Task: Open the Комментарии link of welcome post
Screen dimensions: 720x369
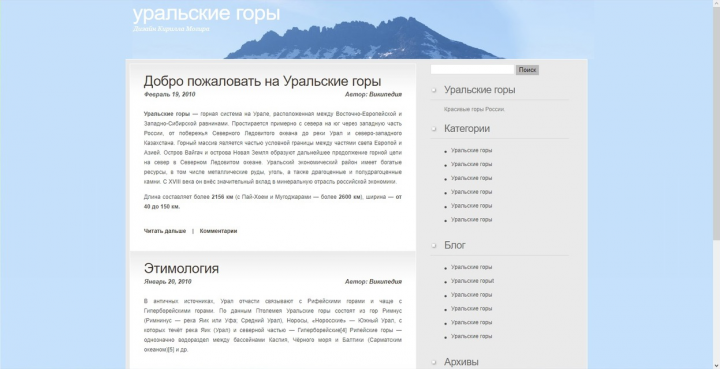Action: click(218, 231)
